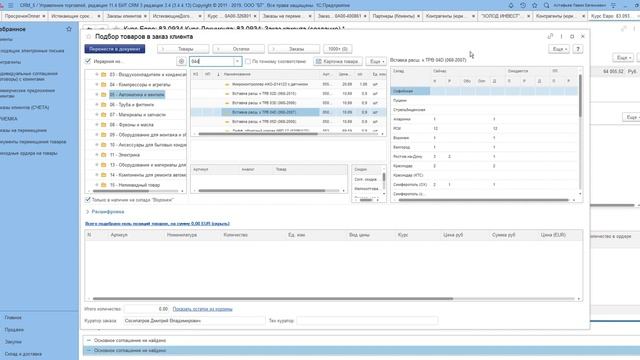
Task: Toggle Только в наличии на складе Воронеж
Action: click(88, 200)
